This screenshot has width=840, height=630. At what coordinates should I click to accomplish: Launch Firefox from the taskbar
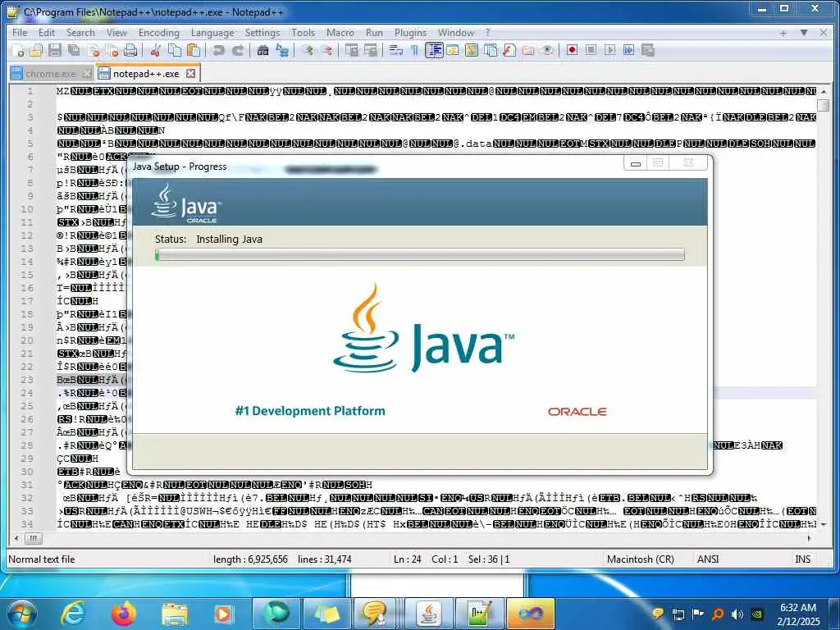pyautogui.click(x=123, y=614)
